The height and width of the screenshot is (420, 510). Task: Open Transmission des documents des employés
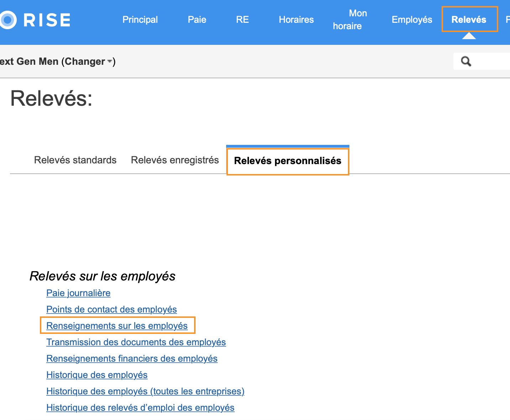[x=136, y=342]
